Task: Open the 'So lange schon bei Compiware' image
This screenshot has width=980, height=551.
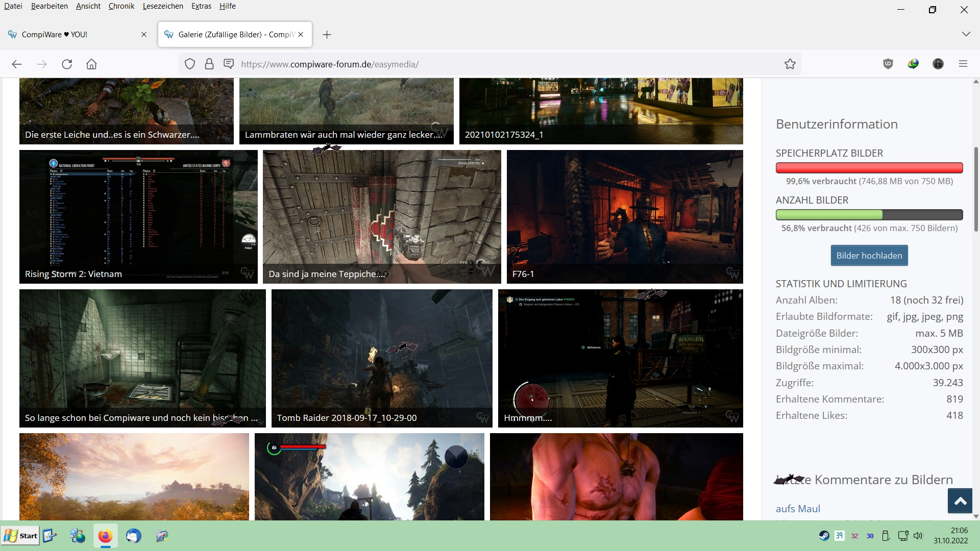Action: coord(142,358)
